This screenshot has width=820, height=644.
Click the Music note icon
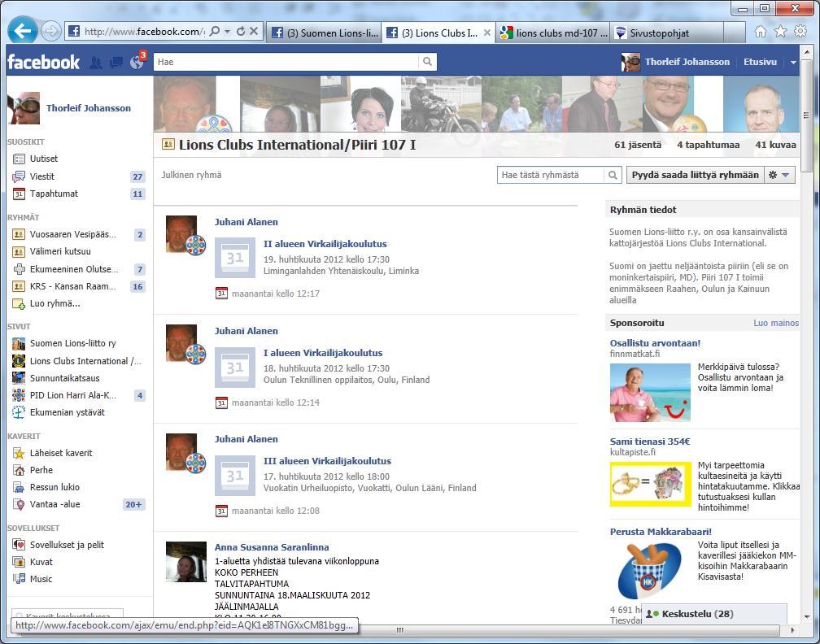(19, 579)
